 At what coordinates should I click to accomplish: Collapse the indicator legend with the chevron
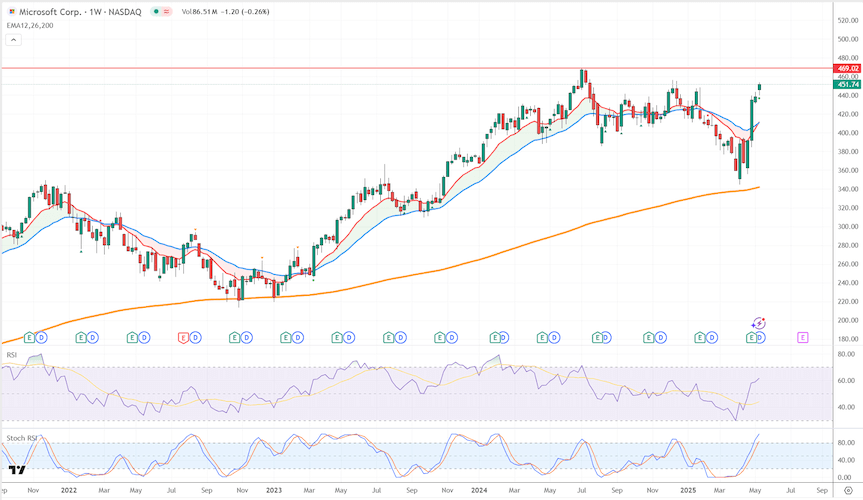pos(14,40)
